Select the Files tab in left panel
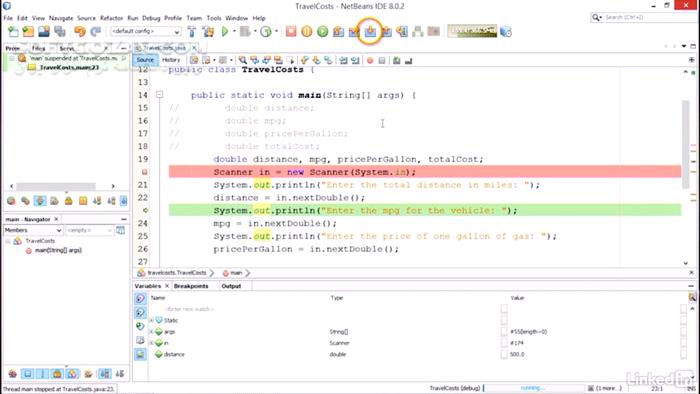700x394 pixels. [38, 48]
